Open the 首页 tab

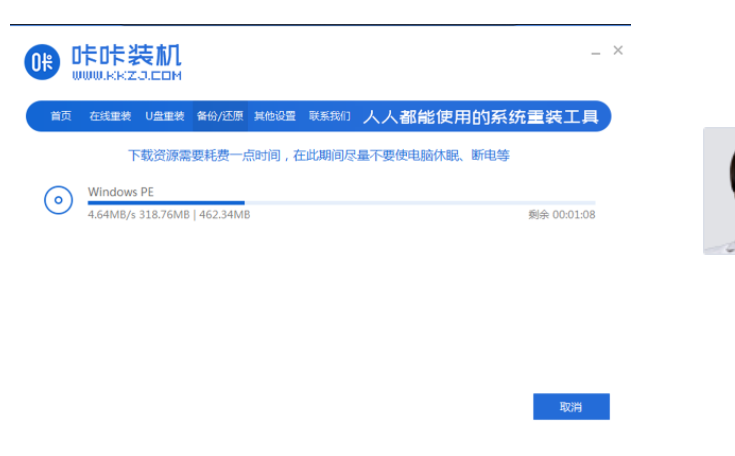(61, 116)
